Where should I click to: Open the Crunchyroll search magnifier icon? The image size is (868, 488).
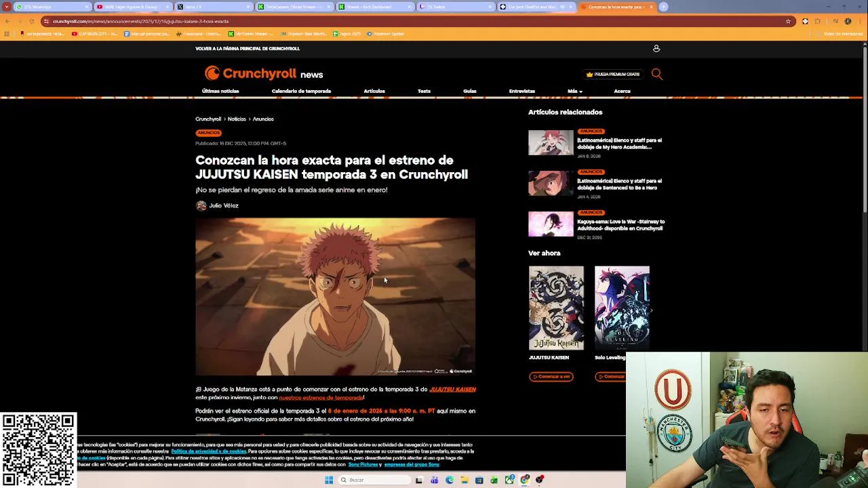pyautogui.click(x=656, y=74)
